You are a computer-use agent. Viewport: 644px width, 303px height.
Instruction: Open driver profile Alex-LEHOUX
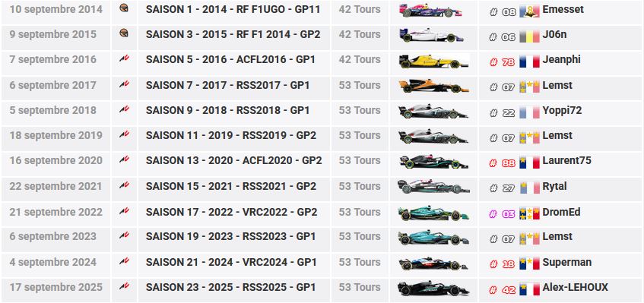(575, 287)
